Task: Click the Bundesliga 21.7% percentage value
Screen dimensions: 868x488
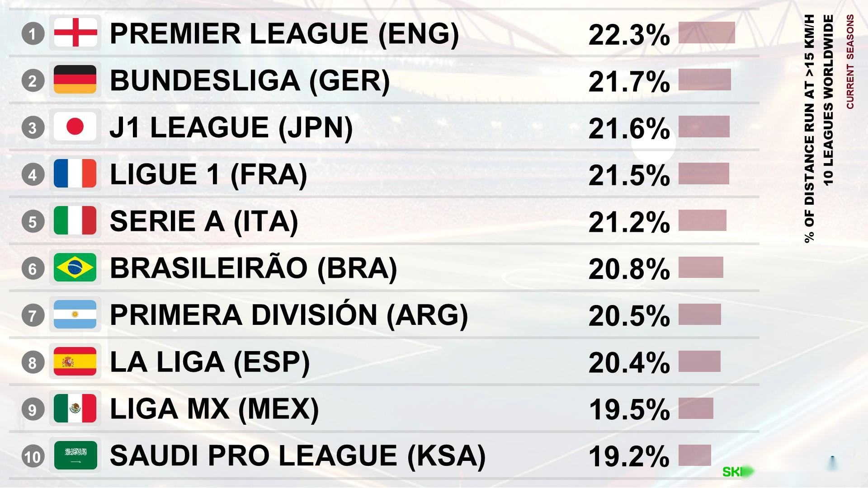Action: tap(629, 81)
